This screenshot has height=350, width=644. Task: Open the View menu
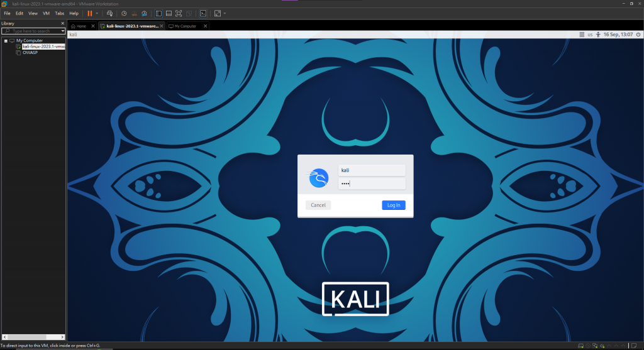(x=33, y=13)
